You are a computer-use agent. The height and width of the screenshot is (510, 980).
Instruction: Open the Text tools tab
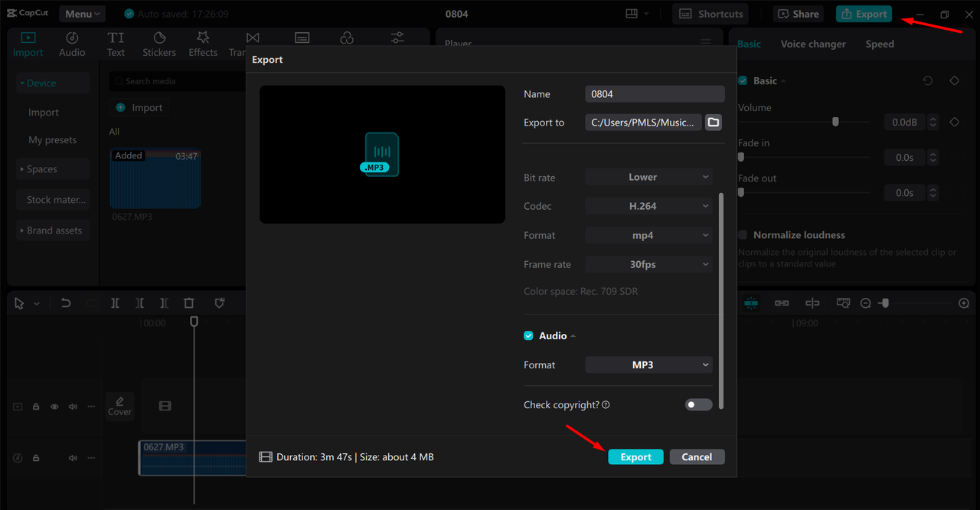[x=116, y=44]
